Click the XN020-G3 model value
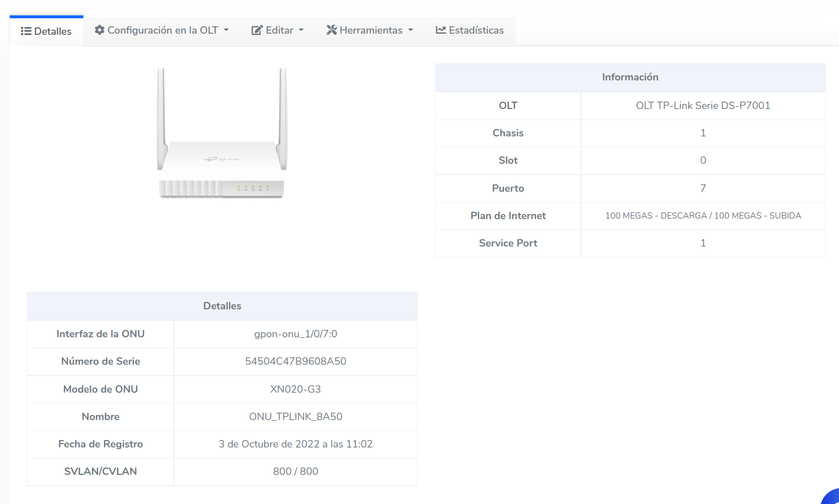This screenshot has height=504, width=839. pyautogui.click(x=296, y=389)
